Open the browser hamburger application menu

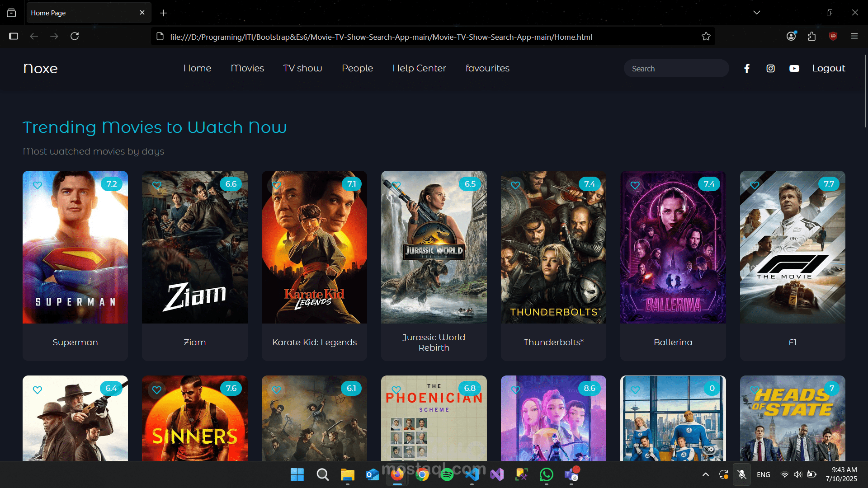pos(854,36)
